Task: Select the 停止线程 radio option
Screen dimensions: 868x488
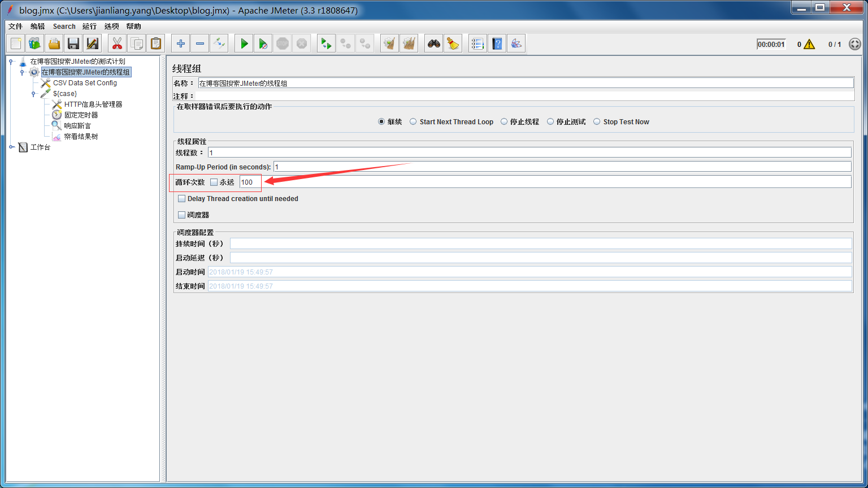Action: [520, 121]
